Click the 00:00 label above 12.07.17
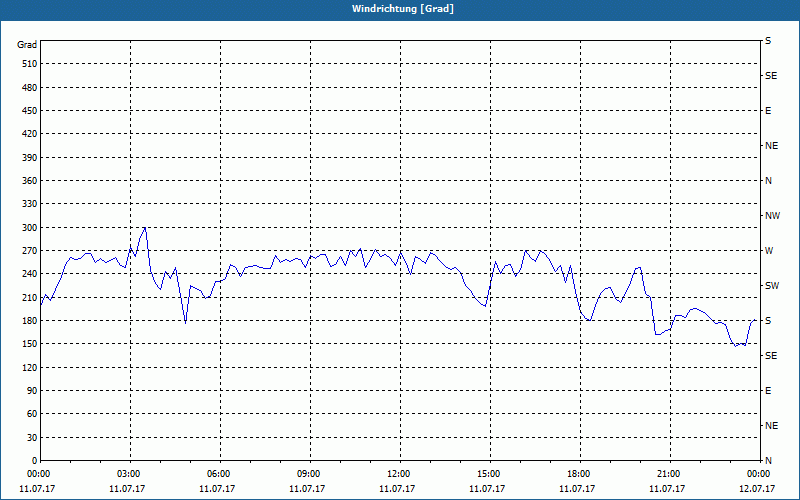This screenshot has width=800, height=500. click(x=758, y=473)
